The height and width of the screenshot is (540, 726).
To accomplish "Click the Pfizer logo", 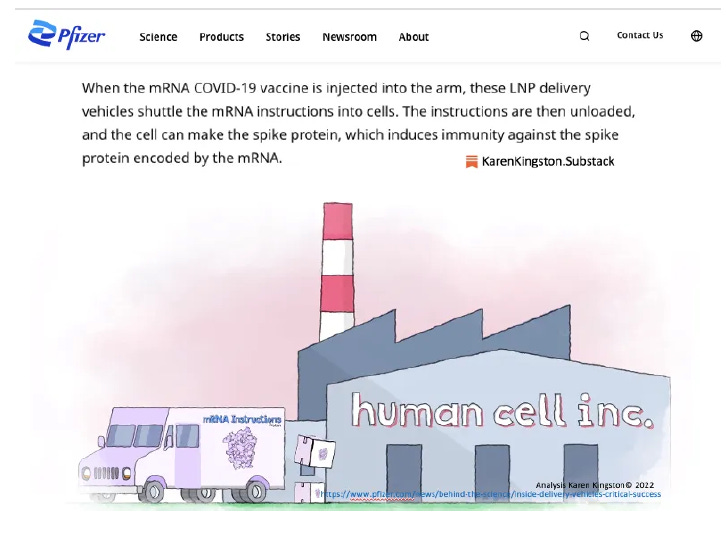I will pos(67,35).
